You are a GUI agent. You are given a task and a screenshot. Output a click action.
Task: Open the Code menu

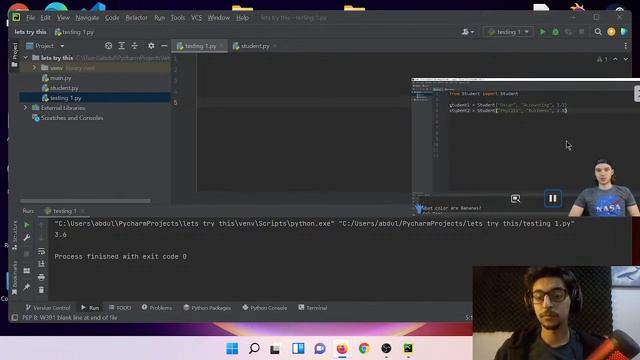pos(112,18)
